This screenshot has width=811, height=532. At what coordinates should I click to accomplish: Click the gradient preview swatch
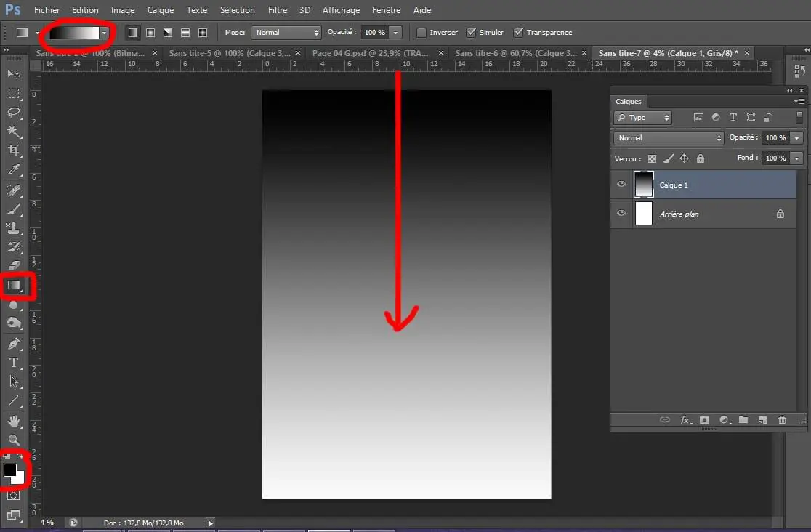(x=74, y=33)
